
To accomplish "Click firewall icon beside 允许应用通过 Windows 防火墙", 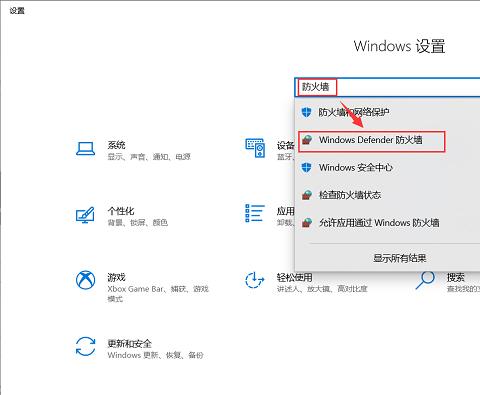I will [307, 223].
